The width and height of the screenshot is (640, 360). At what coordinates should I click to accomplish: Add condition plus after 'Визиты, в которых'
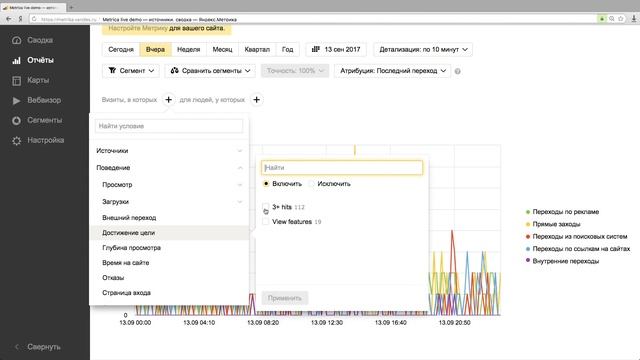pos(168,100)
